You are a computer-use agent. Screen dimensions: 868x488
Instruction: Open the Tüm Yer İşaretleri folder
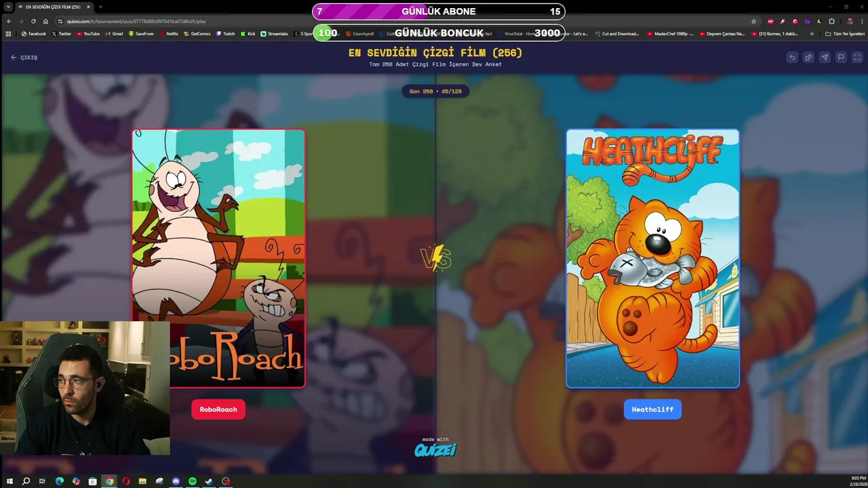tap(845, 33)
